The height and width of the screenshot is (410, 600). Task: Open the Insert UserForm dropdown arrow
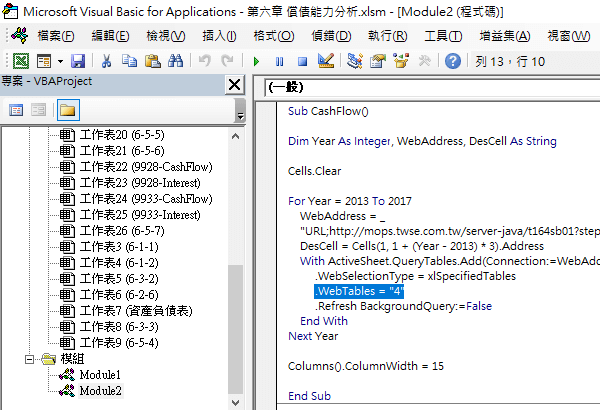click(60, 61)
